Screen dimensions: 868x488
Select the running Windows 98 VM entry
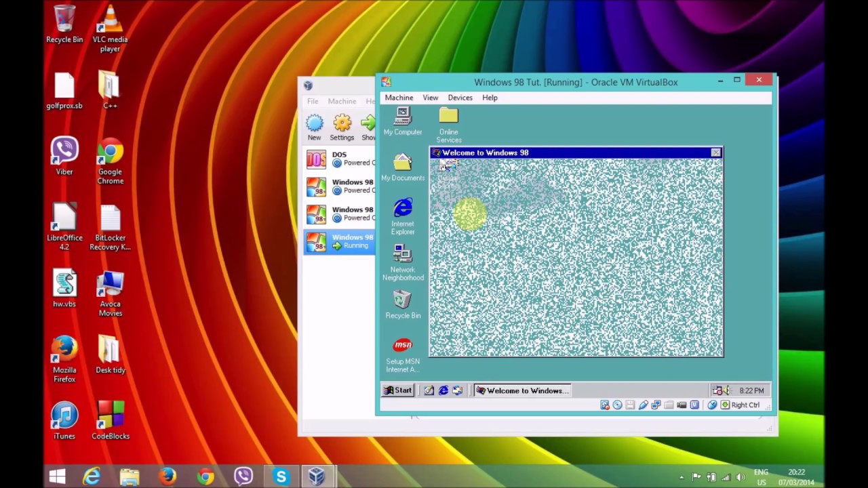340,241
